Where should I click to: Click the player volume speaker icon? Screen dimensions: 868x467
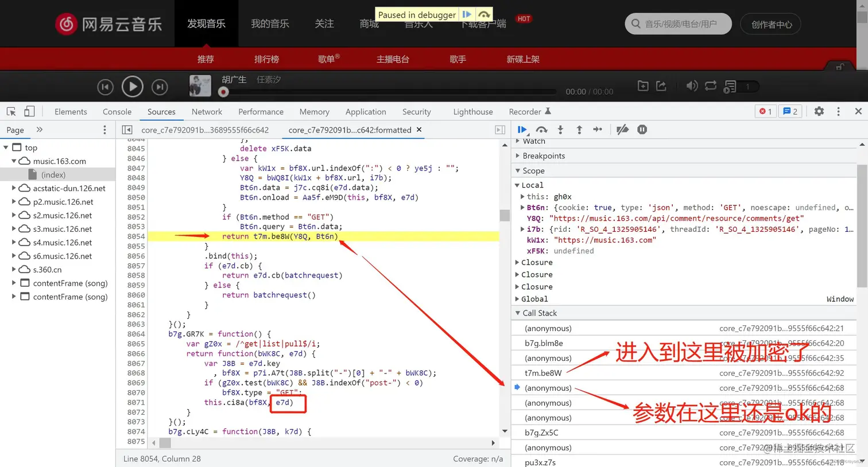692,86
